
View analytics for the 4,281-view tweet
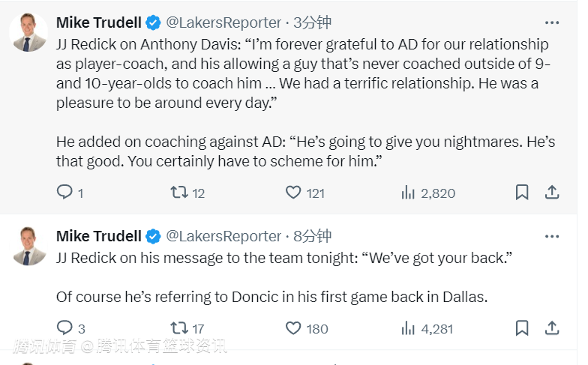(x=409, y=328)
